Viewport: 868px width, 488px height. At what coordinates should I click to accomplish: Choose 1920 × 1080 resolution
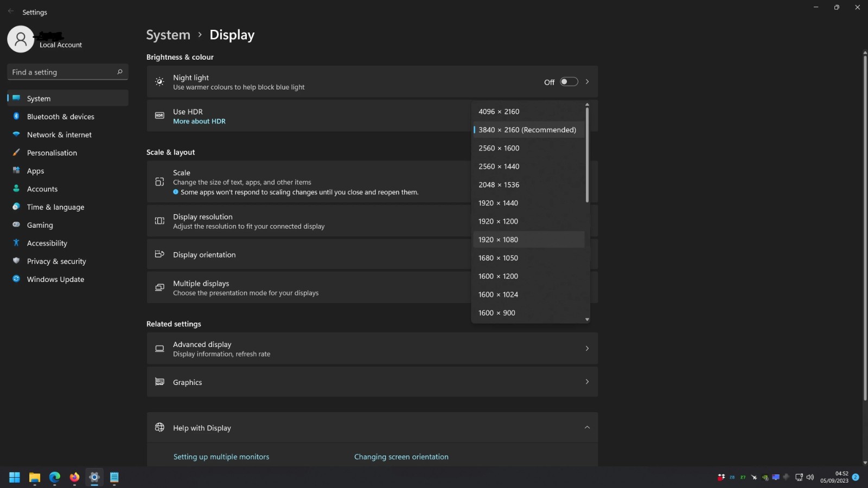click(x=528, y=240)
